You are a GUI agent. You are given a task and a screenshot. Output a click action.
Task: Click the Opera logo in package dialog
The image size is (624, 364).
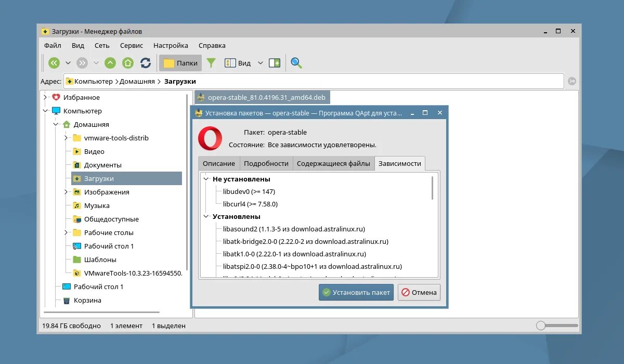click(x=210, y=138)
